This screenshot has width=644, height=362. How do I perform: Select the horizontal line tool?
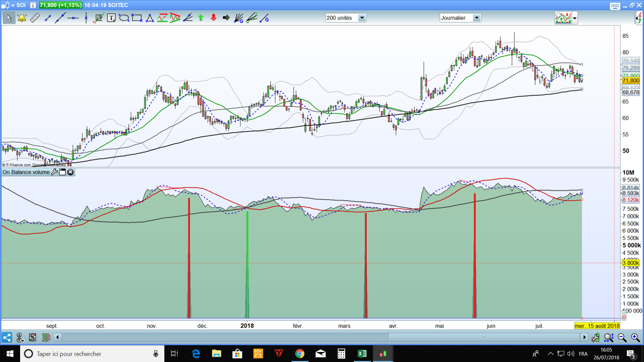pos(73,18)
